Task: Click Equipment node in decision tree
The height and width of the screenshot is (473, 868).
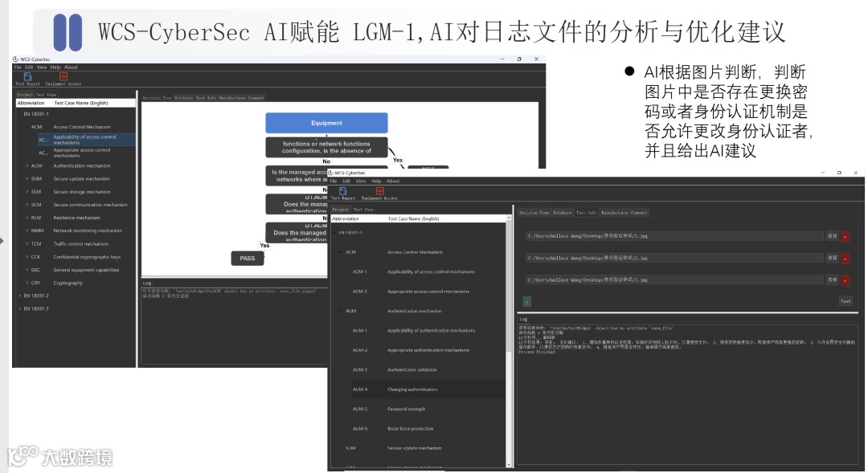Action: coord(326,123)
